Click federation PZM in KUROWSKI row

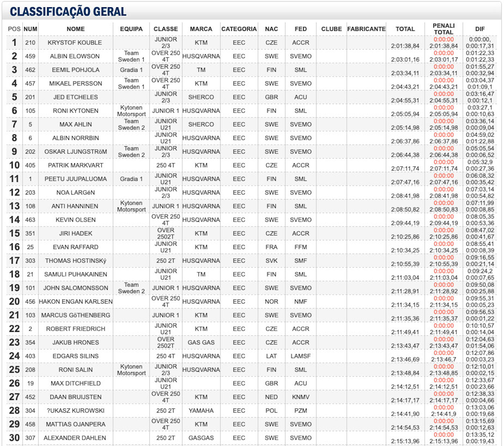[301, 411]
